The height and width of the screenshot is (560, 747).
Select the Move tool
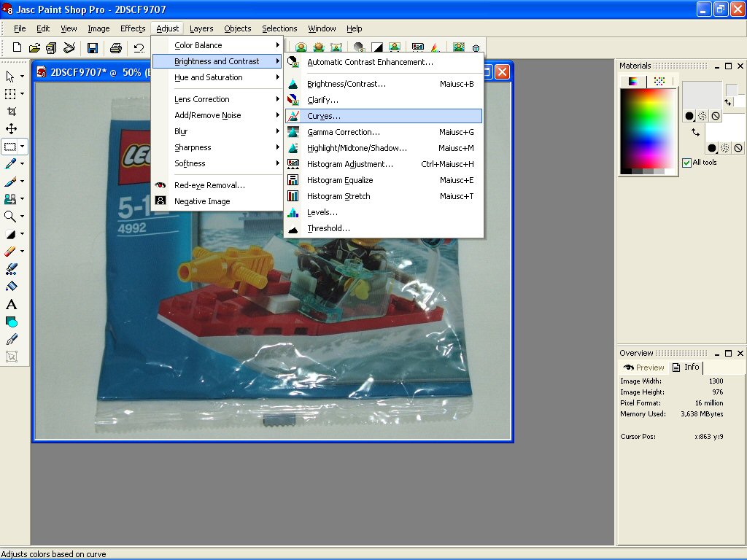[11, 129]
